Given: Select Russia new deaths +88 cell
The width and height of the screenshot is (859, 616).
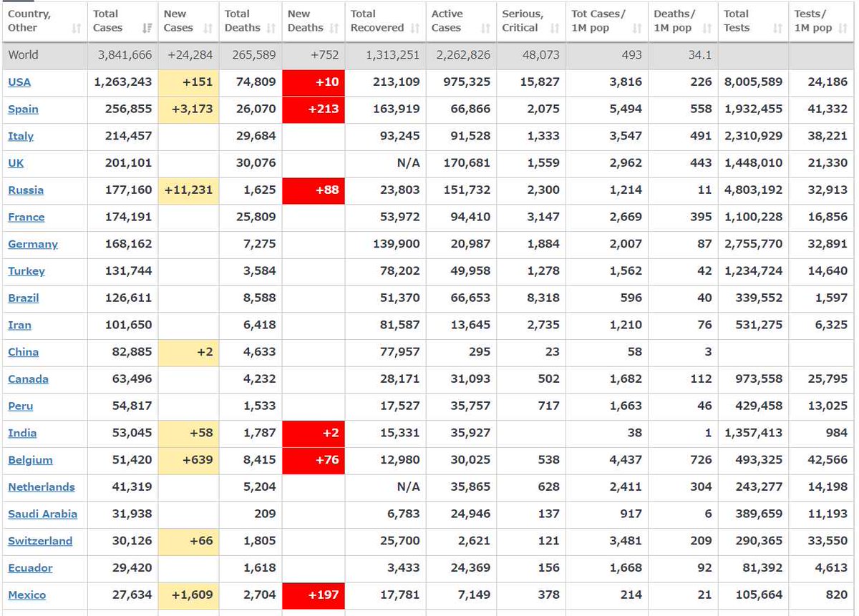Looking at the screenshot, I should (x=314, y=190).
